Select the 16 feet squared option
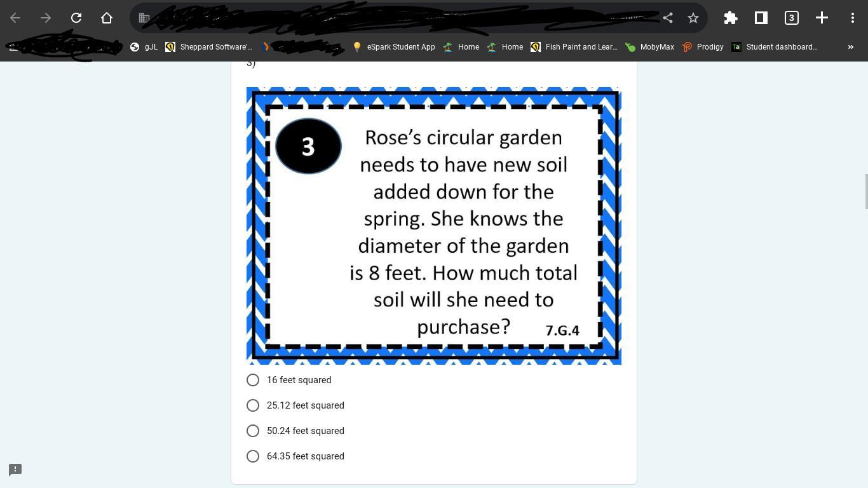Viewport: 868px width, 488px height. pos(253,380)
